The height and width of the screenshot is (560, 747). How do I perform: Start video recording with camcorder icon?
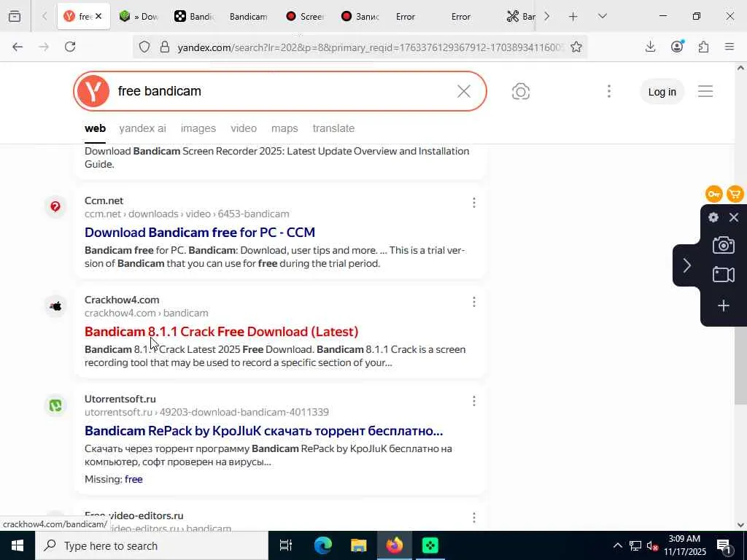click(723, 275)
